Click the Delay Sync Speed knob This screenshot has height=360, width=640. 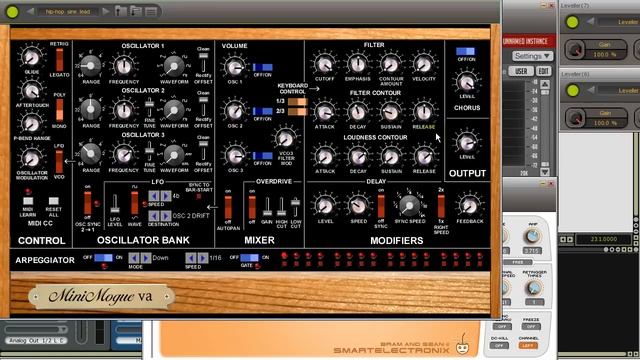[409, 206]
